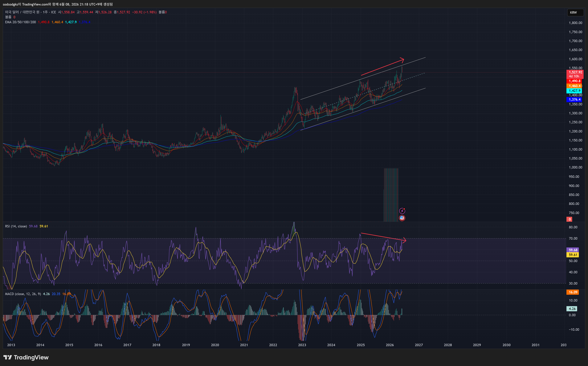Click 80.00 on the RSI axis

coord(573,227)
